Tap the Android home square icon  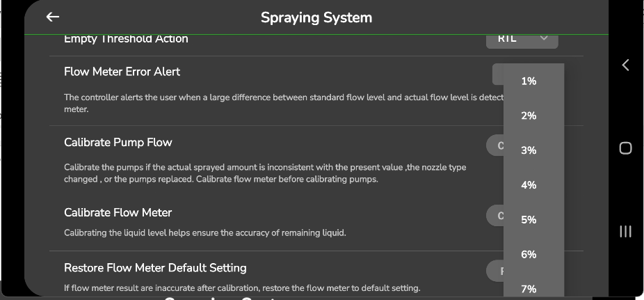pyautogui.click(x=625, y=148)
